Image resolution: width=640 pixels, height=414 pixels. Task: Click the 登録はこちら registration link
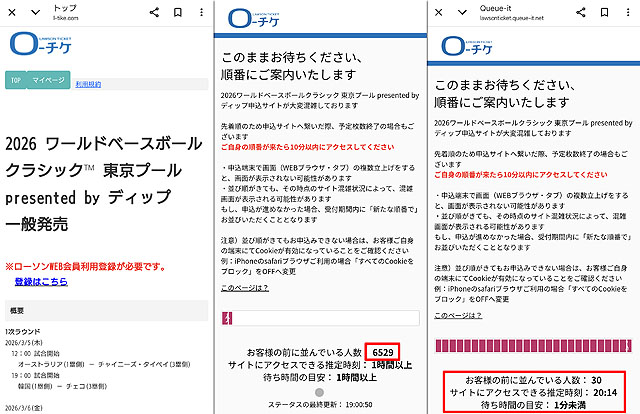click(41, 282)
